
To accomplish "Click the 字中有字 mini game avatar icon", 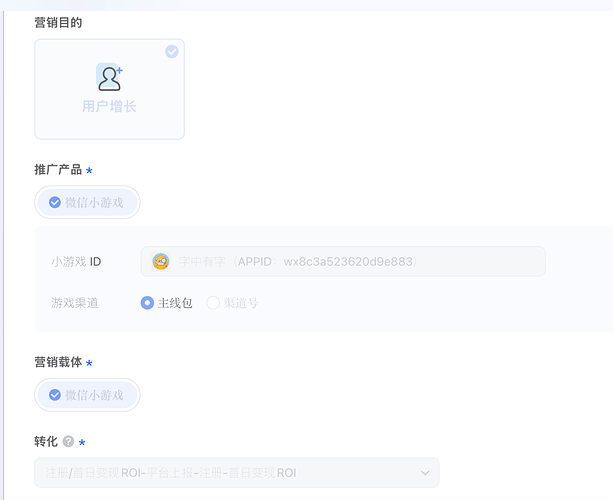I will point(161,262).
